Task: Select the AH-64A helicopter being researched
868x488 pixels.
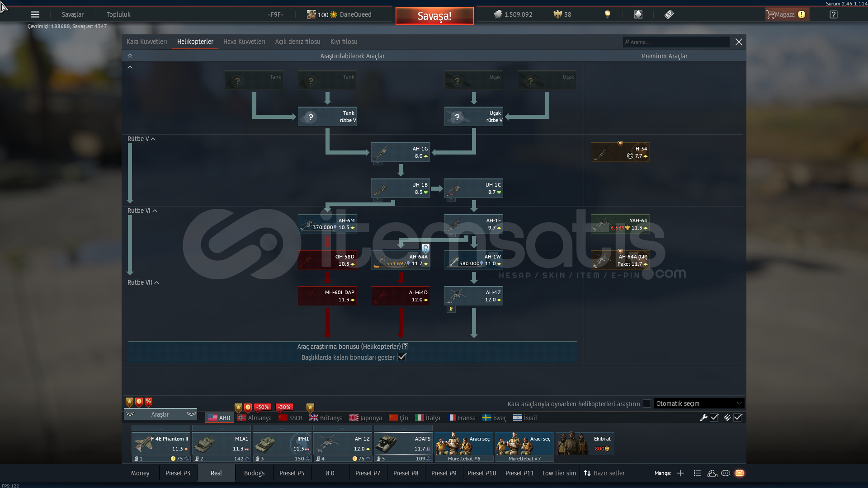Action: coord(400,260)
